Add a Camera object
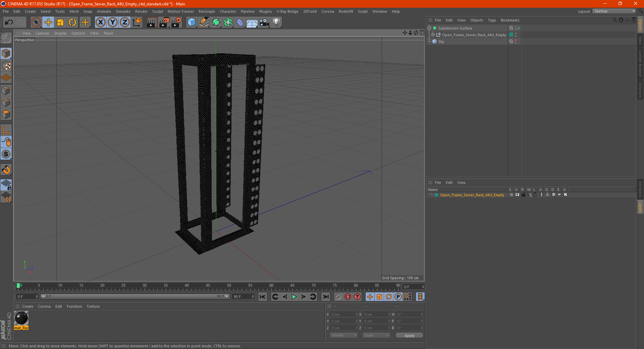 [264, 22]
